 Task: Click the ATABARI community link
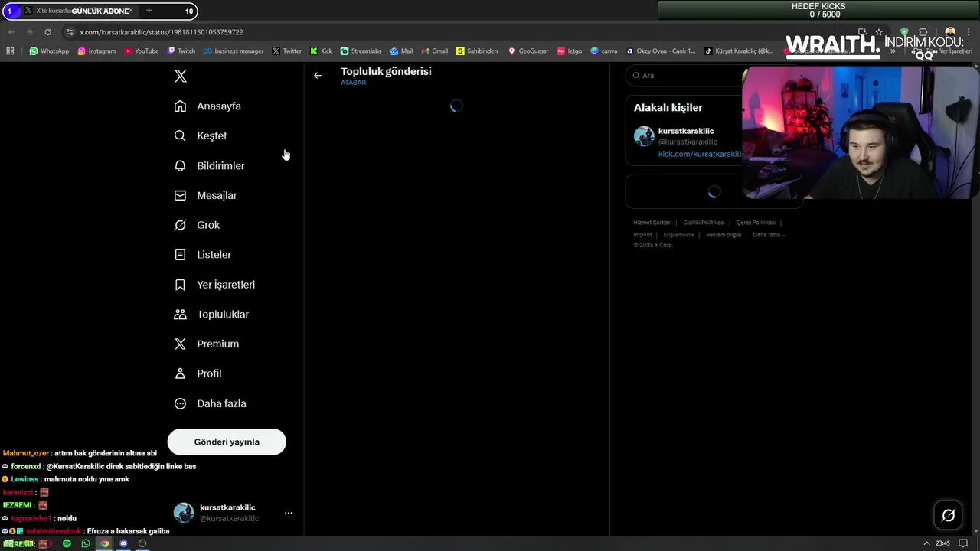[354, 83]
